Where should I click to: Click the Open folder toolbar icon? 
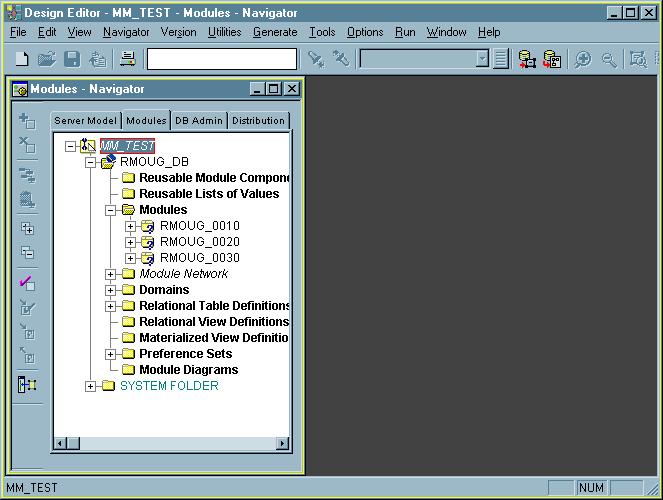(46, 59)
